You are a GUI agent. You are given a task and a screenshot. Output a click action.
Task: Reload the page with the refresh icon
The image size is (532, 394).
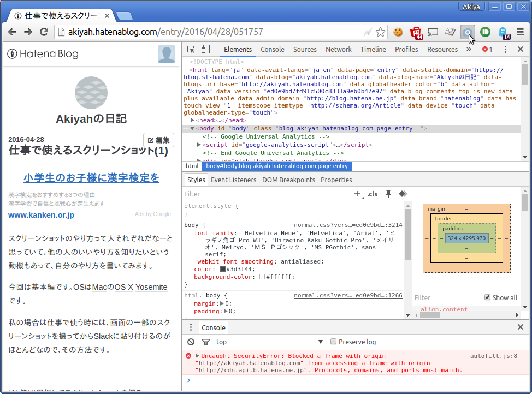(x=44, y=32)
